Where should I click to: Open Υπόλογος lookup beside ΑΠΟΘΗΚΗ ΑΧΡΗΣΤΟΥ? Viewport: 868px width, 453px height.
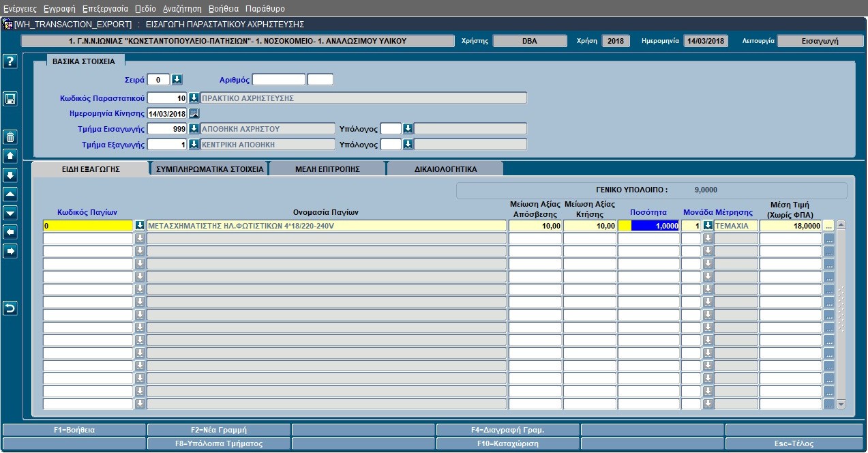408,128
